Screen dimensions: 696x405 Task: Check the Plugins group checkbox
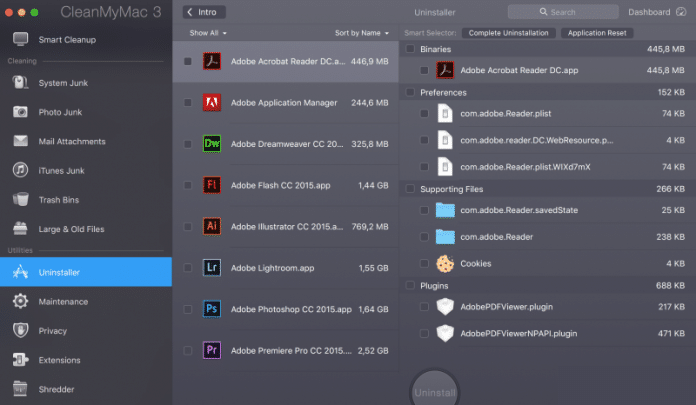[410, 285]
